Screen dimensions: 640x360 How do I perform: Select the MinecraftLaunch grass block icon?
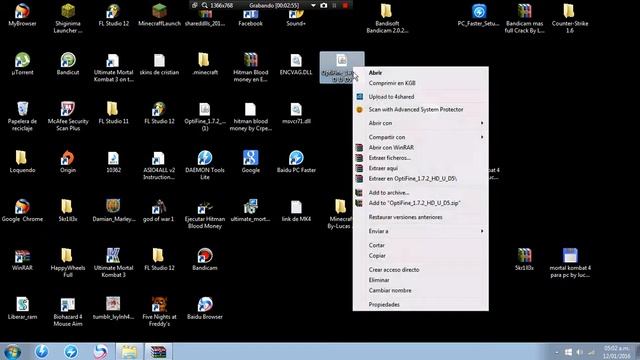tap(159, 15)
